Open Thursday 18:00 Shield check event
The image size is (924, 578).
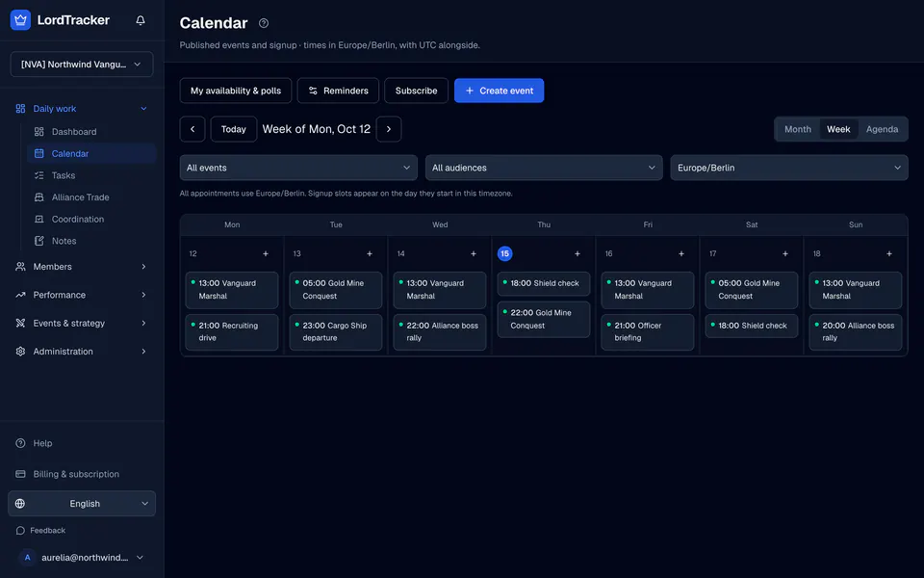coord(543,283)
